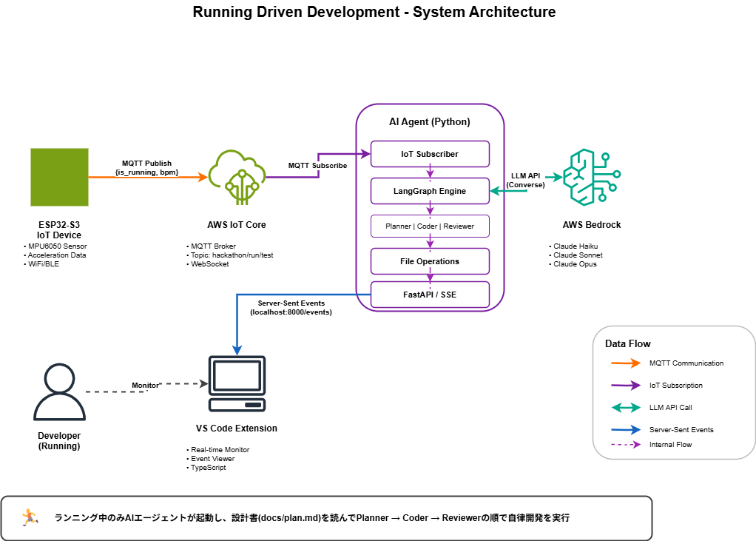
Task: Click the IoT Subscriber box
Action: 430,154
